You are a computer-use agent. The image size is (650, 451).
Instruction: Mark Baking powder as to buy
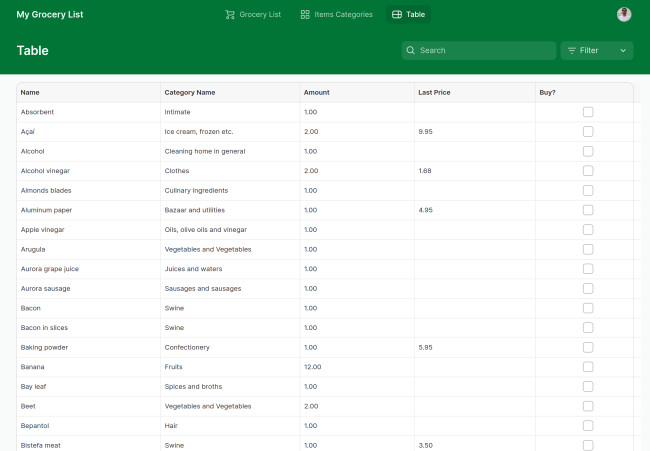588,347
